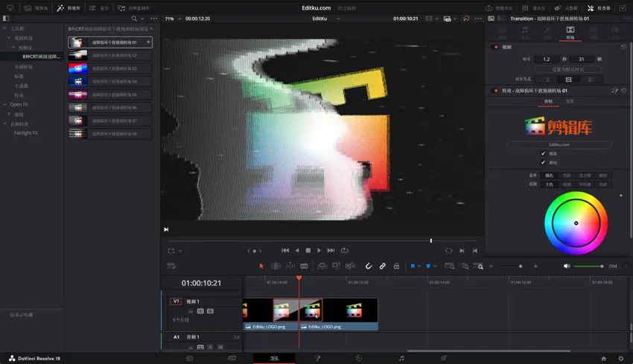
Task: Click the blue Flag icon
Action: [x=413, y=266]
